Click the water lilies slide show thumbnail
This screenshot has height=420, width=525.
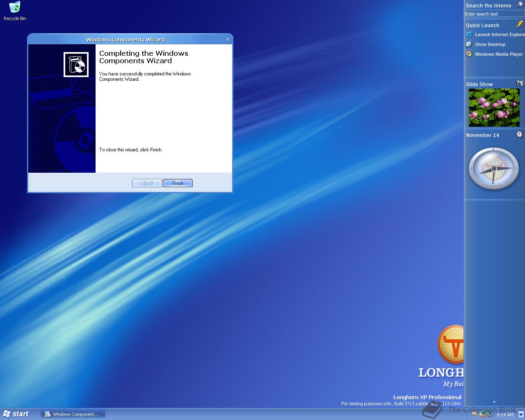[494, 107]
